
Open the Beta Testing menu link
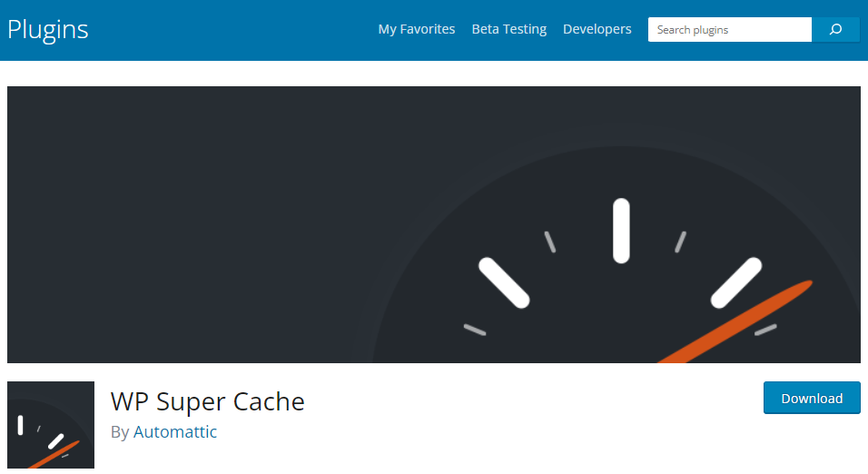point(508,29)
